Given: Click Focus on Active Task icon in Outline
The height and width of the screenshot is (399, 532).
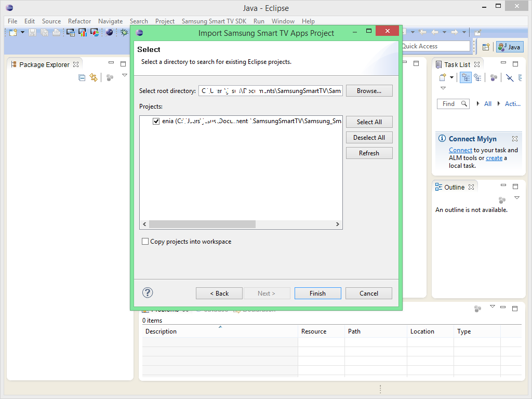Looking at the screenshot, I should (502, 200).
